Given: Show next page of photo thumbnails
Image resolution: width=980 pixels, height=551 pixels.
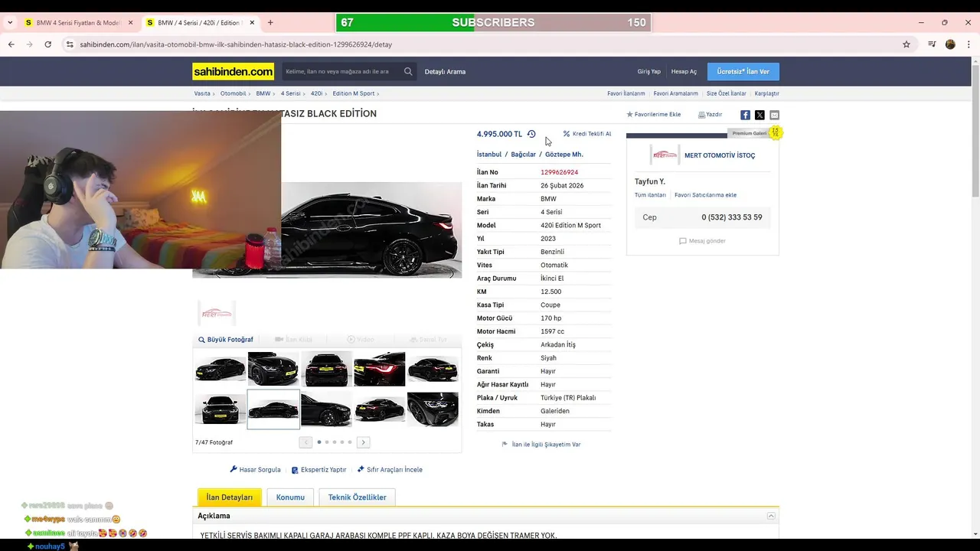Looking at the screenshot, I should pyautogui.click(x=364, y=442).
